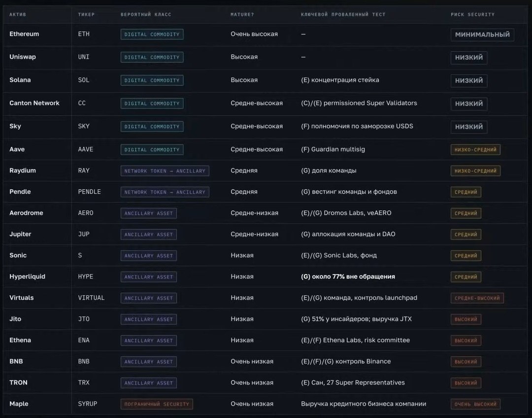
Task: Click the МИНИМАЛЬНЫЙ risk badge
Action: (482, 35)
